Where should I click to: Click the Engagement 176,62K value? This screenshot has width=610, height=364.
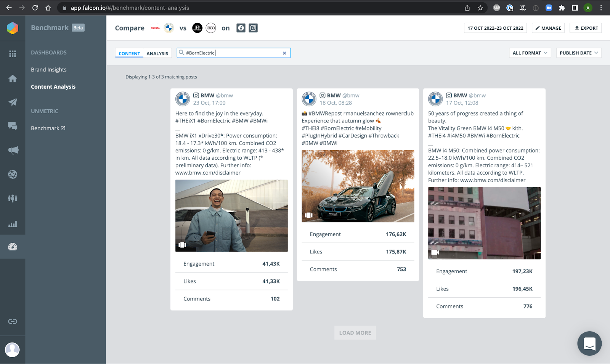pyautogui.click(x=396, y=234)
